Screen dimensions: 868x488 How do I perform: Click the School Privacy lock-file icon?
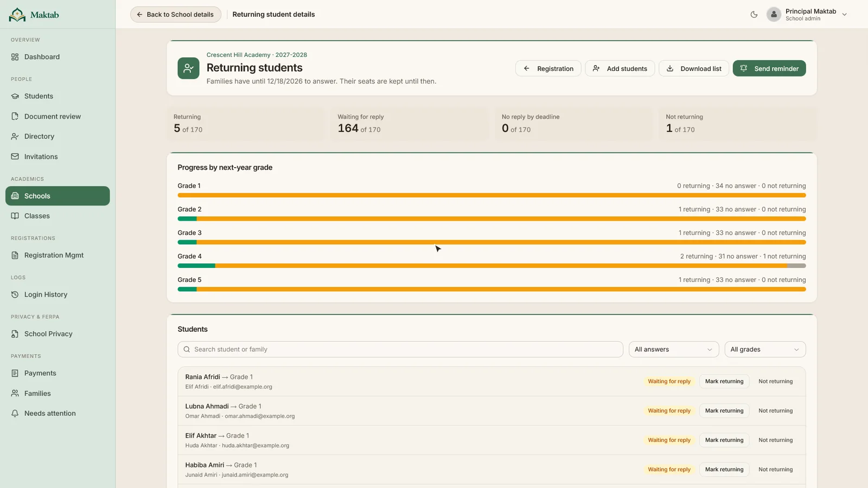point(15,334)
